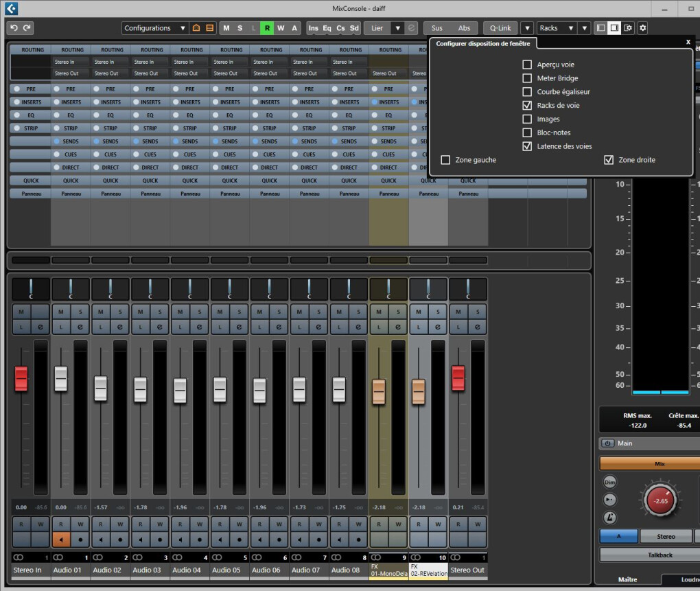700x591 pixels.
Task: Select the Audio 05 channel name field
Action: [226, 570]
